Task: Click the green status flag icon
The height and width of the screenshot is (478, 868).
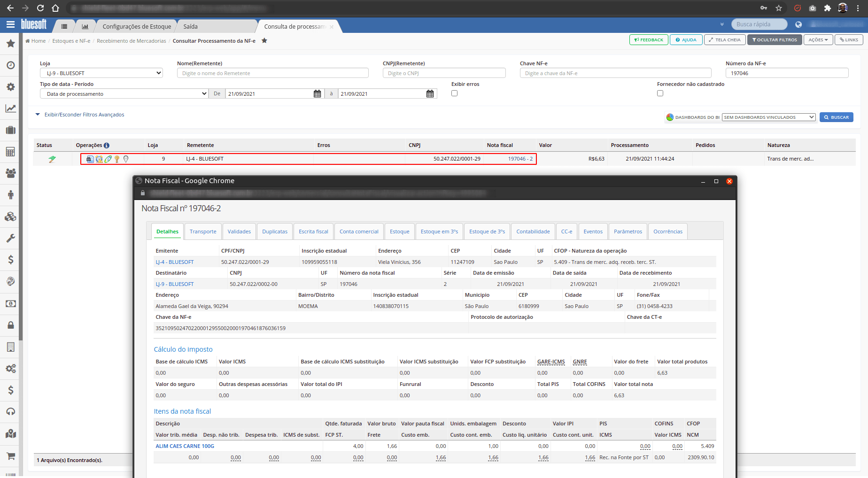Action: 52,159
